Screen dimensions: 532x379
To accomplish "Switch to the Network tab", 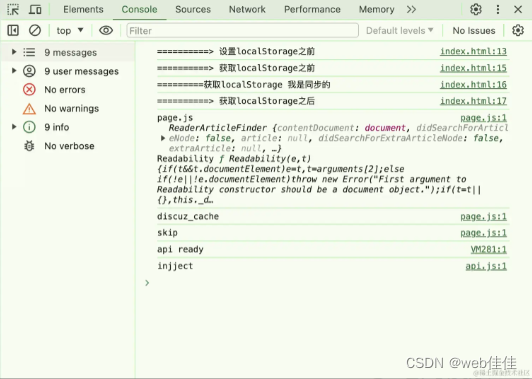I will point(247,9).
